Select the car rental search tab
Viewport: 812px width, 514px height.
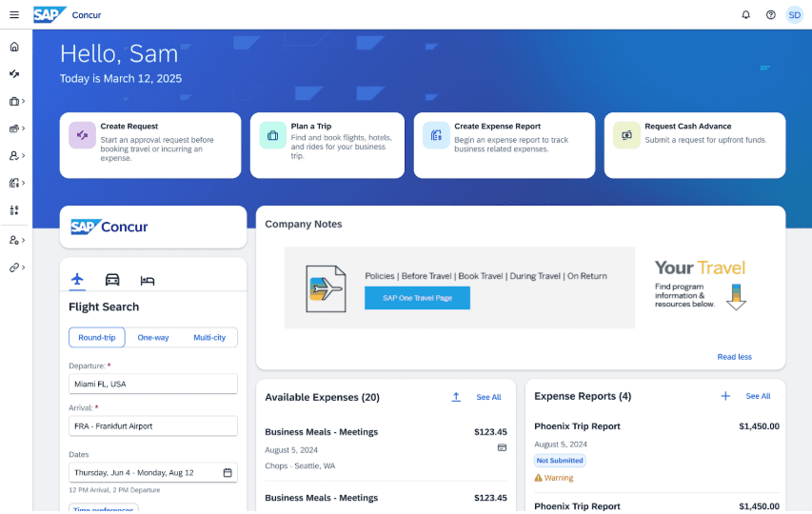coord(112,280)
